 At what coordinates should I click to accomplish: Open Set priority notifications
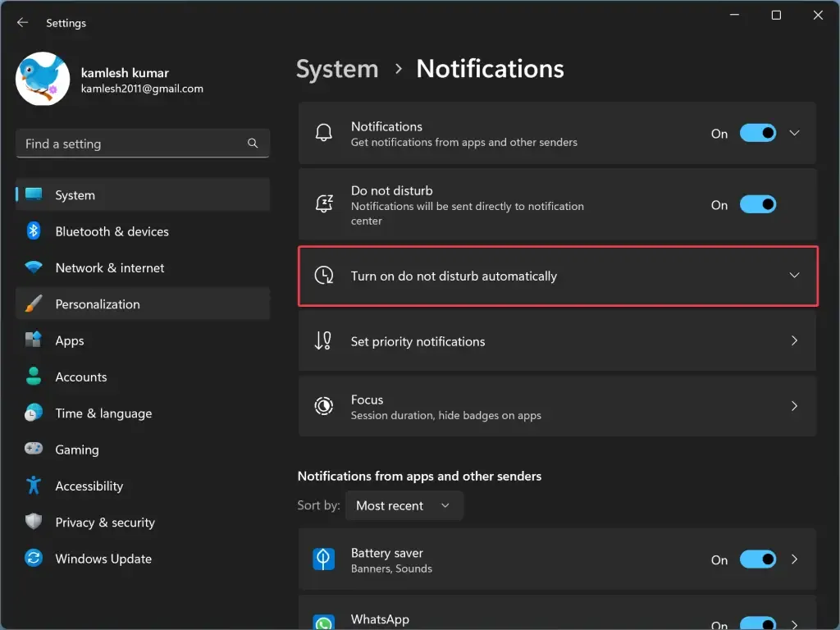coord(558,341)
